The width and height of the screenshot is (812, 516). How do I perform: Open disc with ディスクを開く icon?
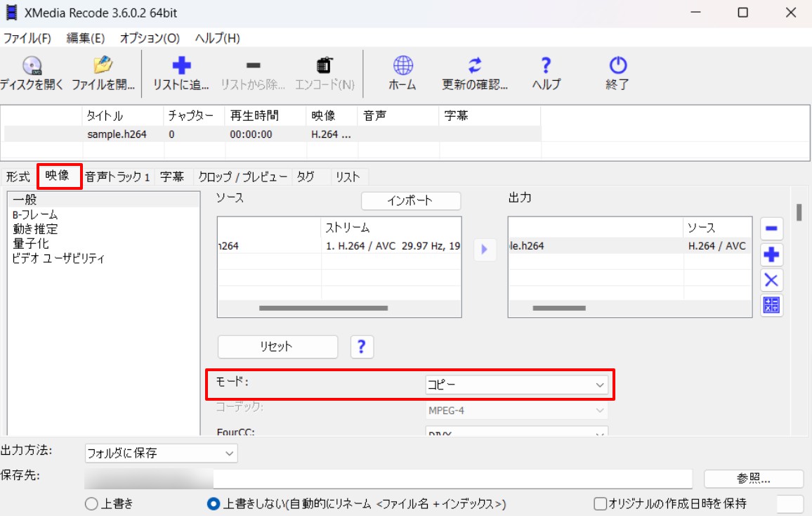32,66
